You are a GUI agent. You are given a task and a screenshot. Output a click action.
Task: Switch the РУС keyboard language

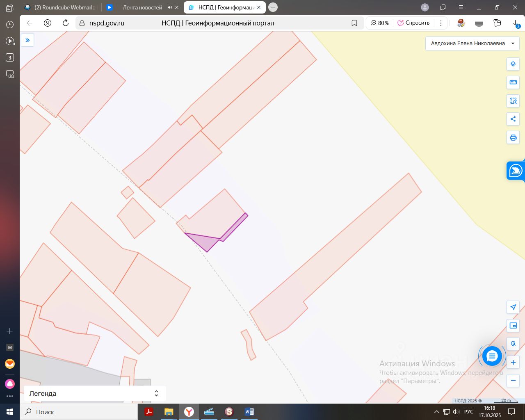click(x=469, y=412)
